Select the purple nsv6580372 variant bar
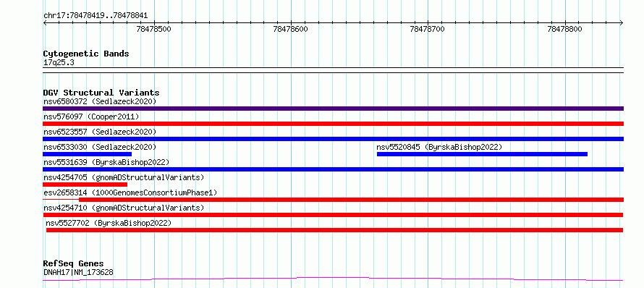Viewport: 644px width, 288px height. tap(333, 109)
